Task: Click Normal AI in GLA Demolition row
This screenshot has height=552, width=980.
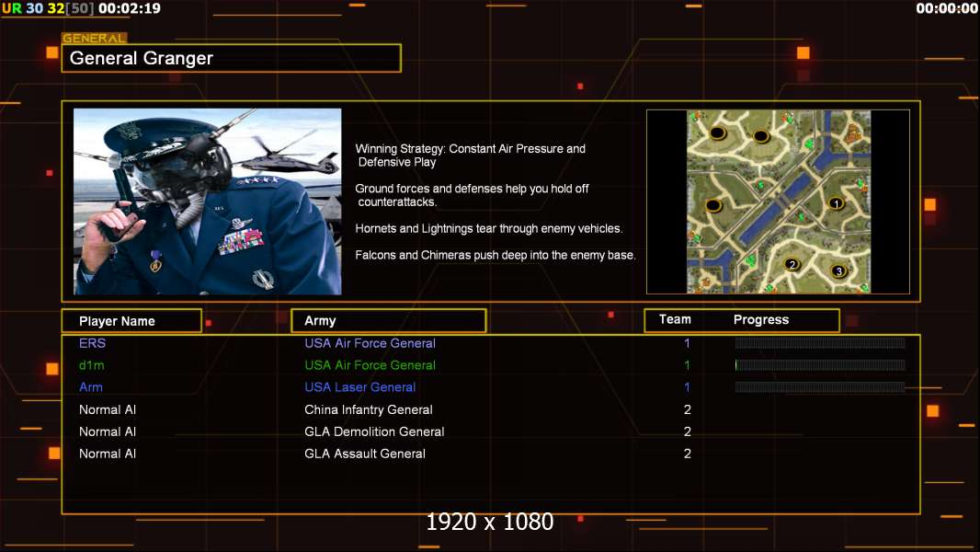Action: point(108,431)
